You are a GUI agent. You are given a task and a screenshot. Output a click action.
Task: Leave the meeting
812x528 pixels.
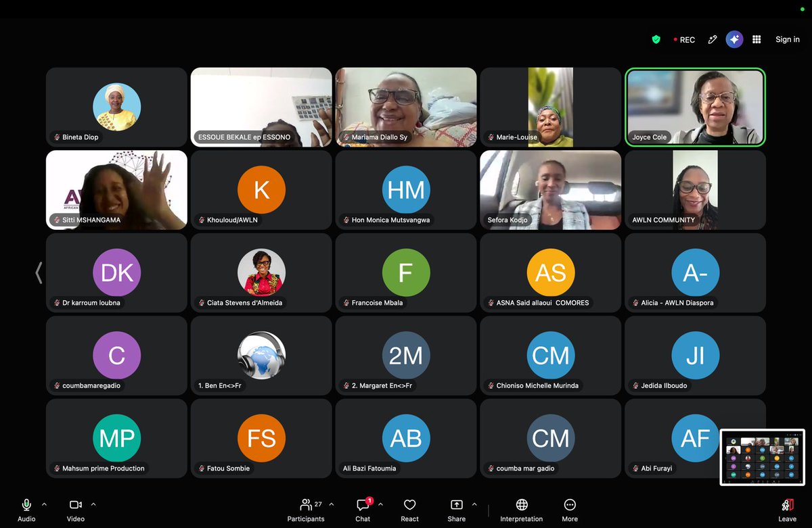(787, 510)
